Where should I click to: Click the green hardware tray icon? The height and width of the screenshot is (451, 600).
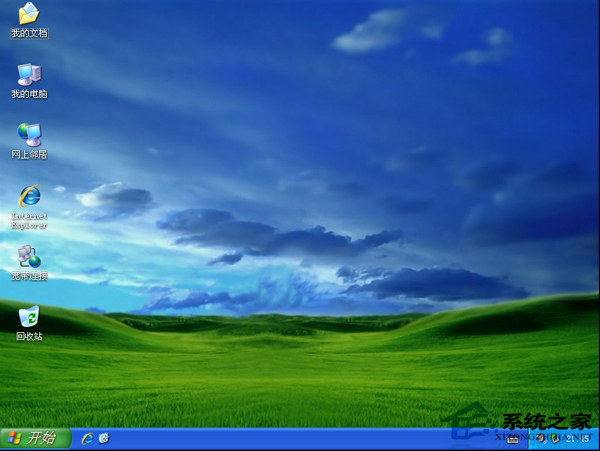[x=555, y=439]
